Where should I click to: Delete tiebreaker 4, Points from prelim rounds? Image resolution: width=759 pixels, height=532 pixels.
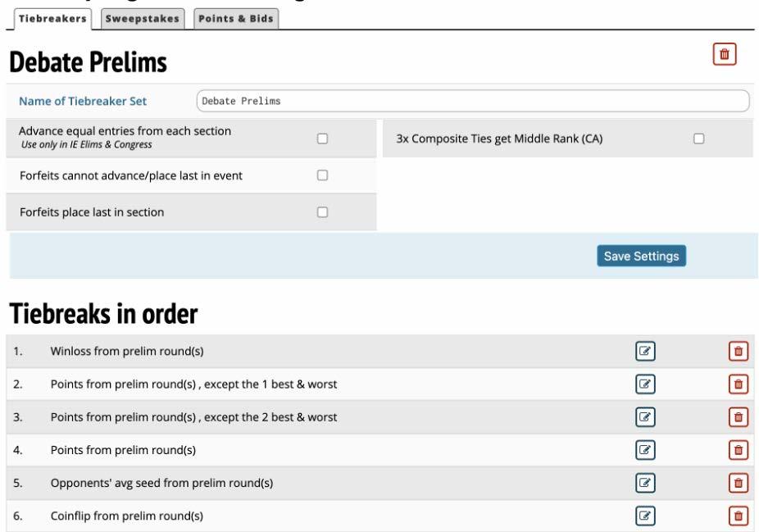739,449
